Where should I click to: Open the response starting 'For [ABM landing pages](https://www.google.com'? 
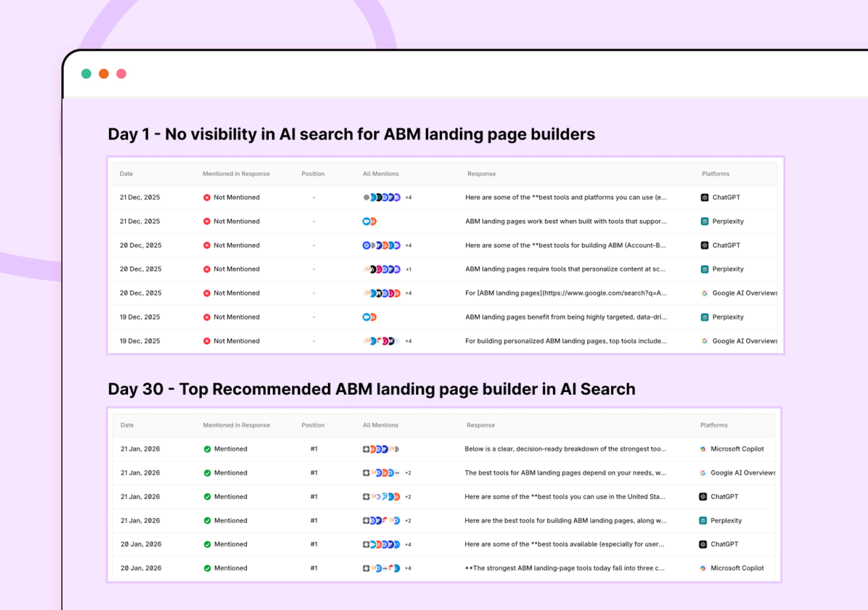click(566, 293)
